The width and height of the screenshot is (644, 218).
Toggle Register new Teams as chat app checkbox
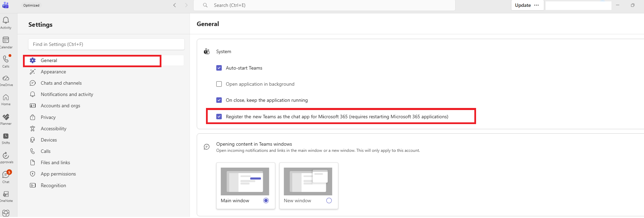pos(219,117)
